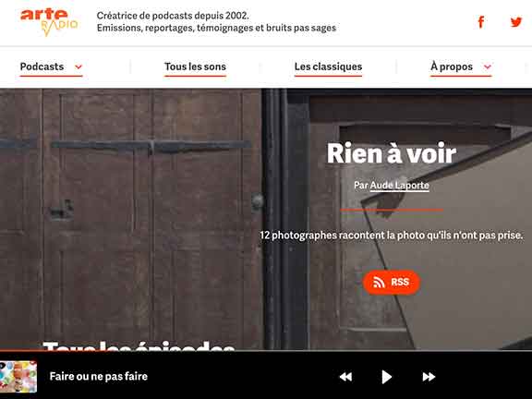
Task: Open the ARTE Radio Twitter bird icon
Action: tap(516, 22)
